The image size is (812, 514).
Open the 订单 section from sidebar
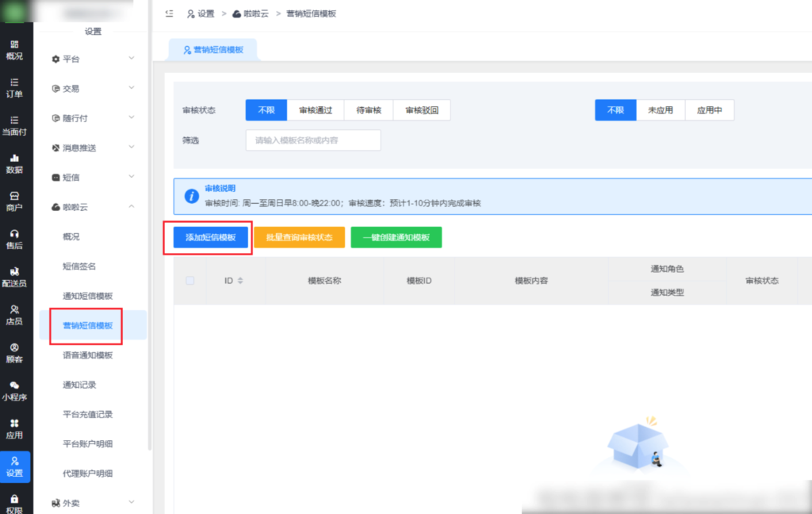pyautogui.click(x=16, y=88)
